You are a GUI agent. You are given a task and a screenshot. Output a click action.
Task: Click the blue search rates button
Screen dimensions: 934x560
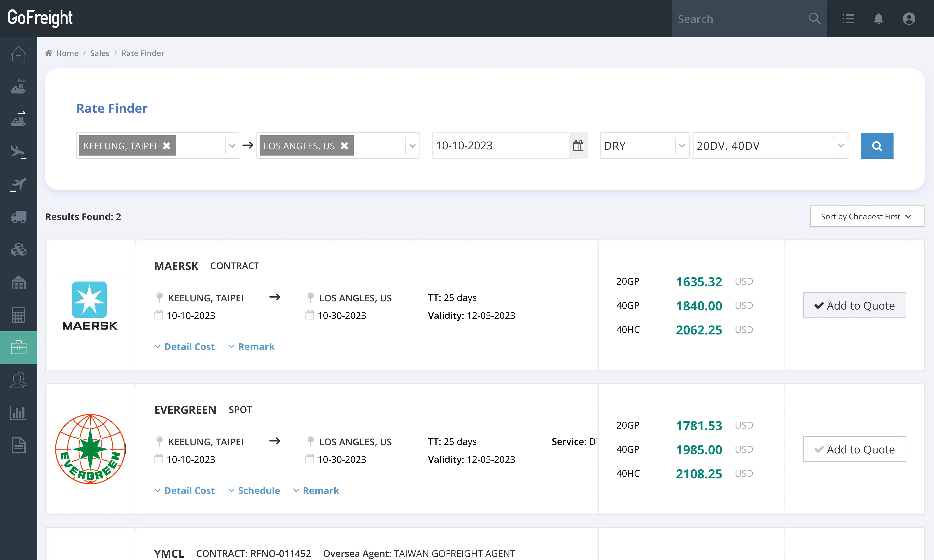point(877,146)
